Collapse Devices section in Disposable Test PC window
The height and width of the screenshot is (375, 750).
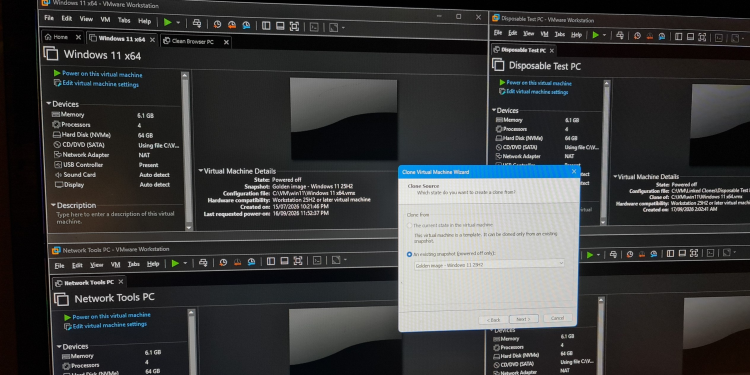pyautogui.click(x=494, y=110)
